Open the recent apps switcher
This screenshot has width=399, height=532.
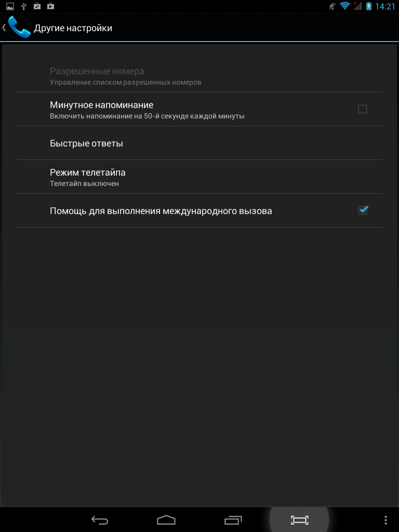233,520
